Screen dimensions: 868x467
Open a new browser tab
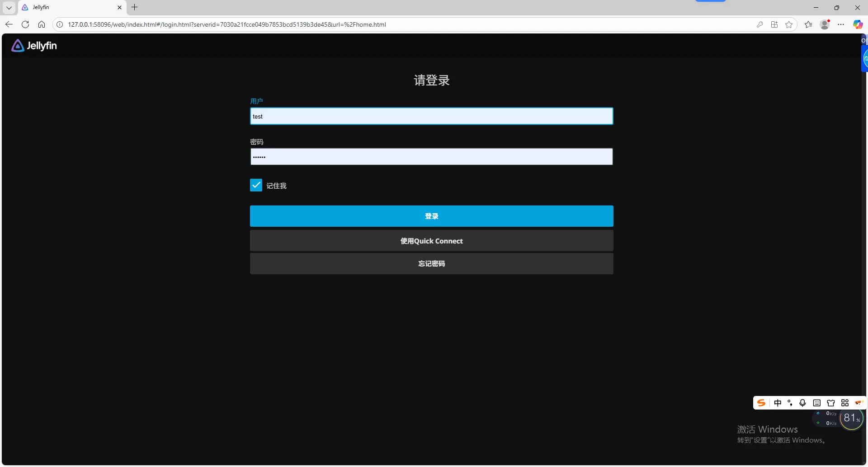click(x=134, y=7)
